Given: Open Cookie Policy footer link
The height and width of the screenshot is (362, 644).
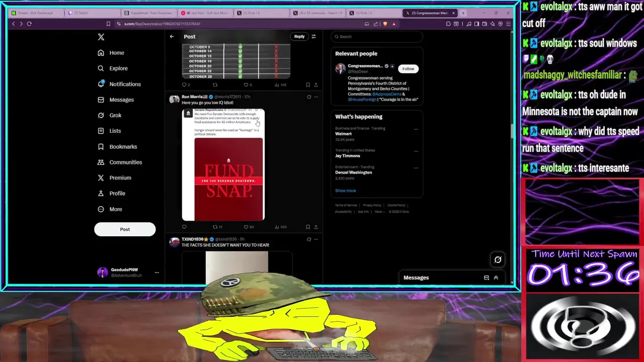Looking at the screenshot, I should coord(396,205).
